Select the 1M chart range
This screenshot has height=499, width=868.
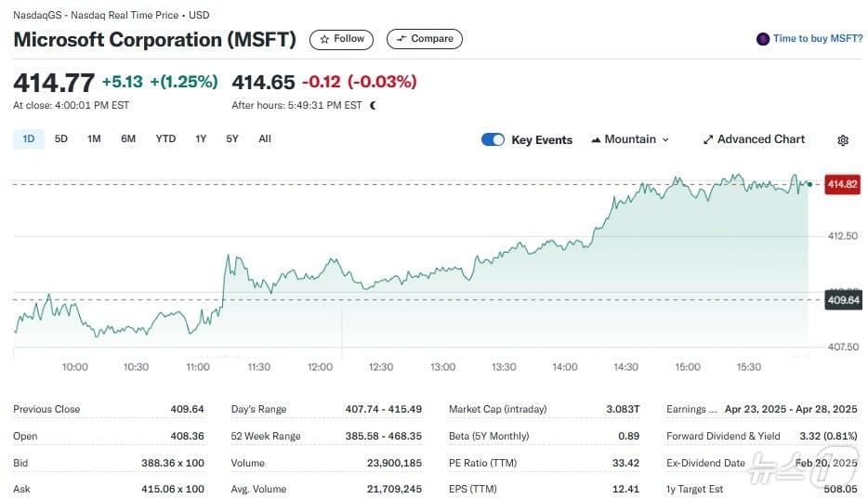pyautogui.click(x=94, y=139)
